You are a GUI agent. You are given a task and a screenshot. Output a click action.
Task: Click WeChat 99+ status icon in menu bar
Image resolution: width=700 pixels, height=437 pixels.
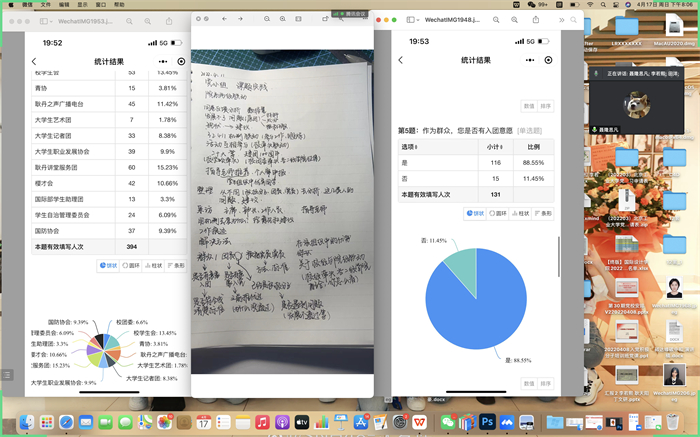(538, 4)
